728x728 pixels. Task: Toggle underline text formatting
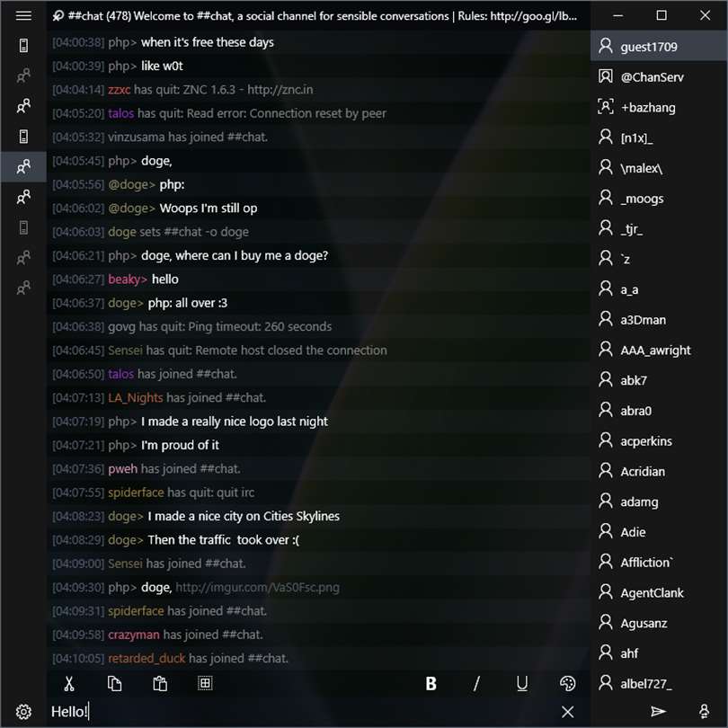[522, 683]
